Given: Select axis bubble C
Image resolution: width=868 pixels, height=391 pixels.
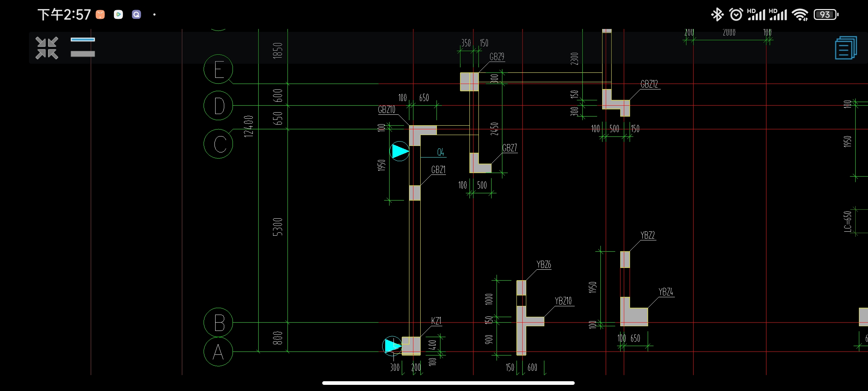Looking at the screenshot, I should pyautogui.click(x=218, y=144).
